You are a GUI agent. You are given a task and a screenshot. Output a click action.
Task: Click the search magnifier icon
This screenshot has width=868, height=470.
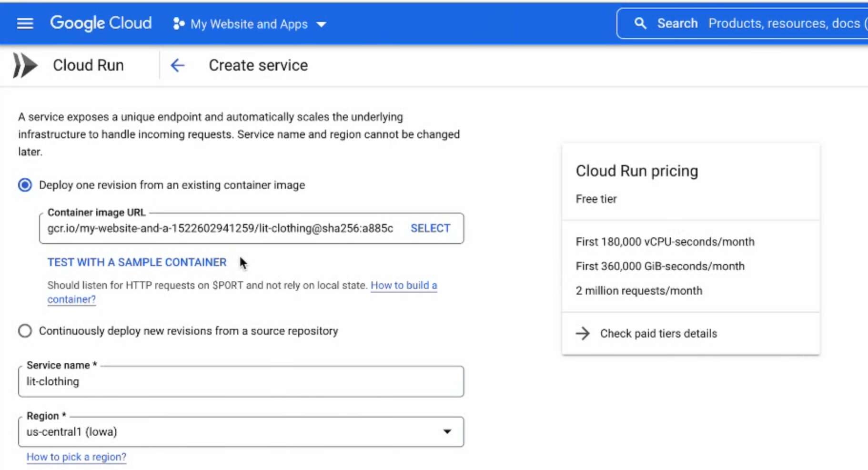pos(641,23)
